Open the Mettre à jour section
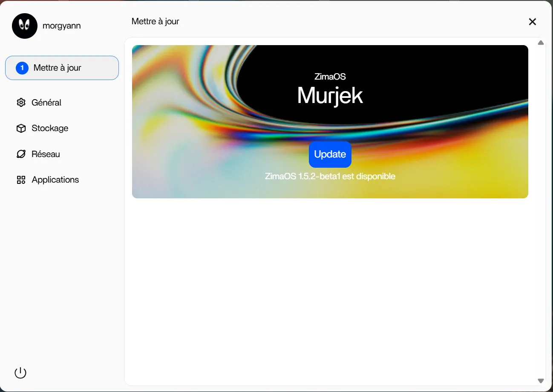 coord(62,68)
